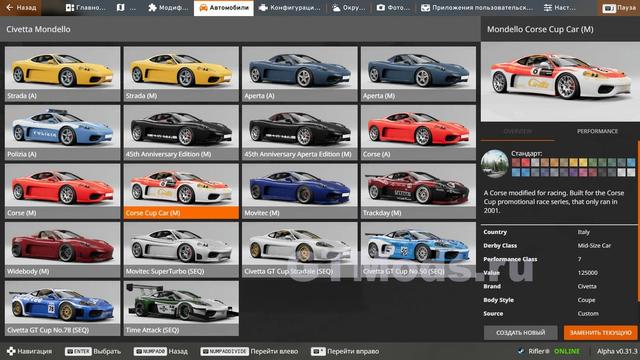Choose Movitec SuperTurbo (SEQ) configuration
This screenshot has width=640, height=360.
[181, 250]
